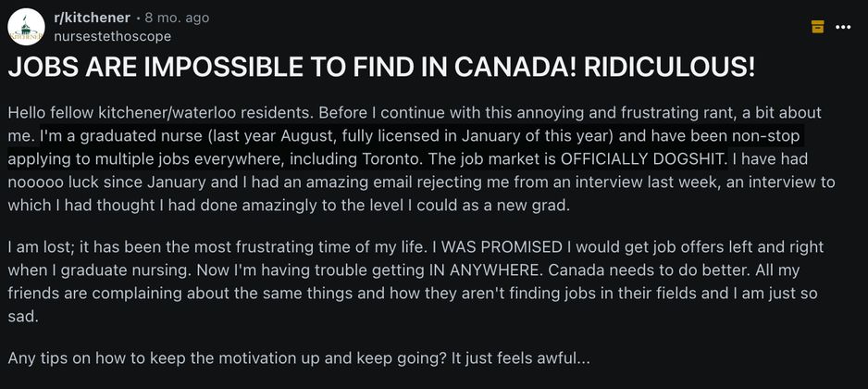Open the r/kitchener subreddit link
The height and width of the screenshot is (389, 868).
tap(92, 18)
